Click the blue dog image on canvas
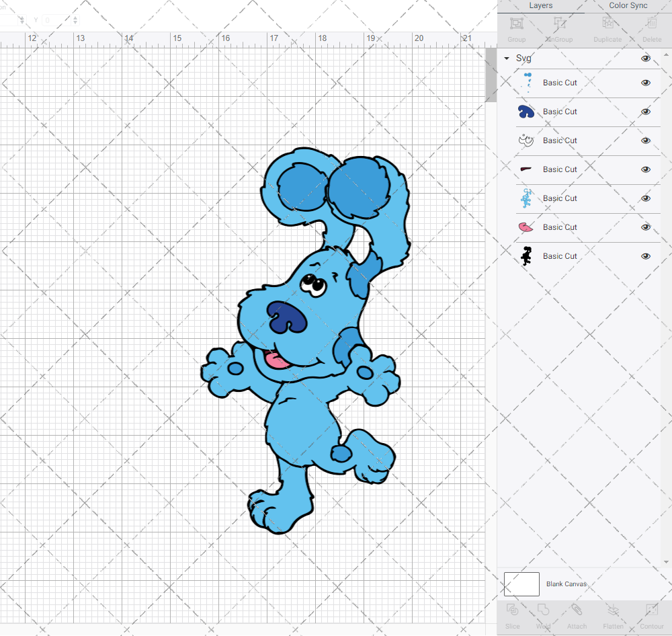Screen dimensions: 672x636 [x=306, y=341]
